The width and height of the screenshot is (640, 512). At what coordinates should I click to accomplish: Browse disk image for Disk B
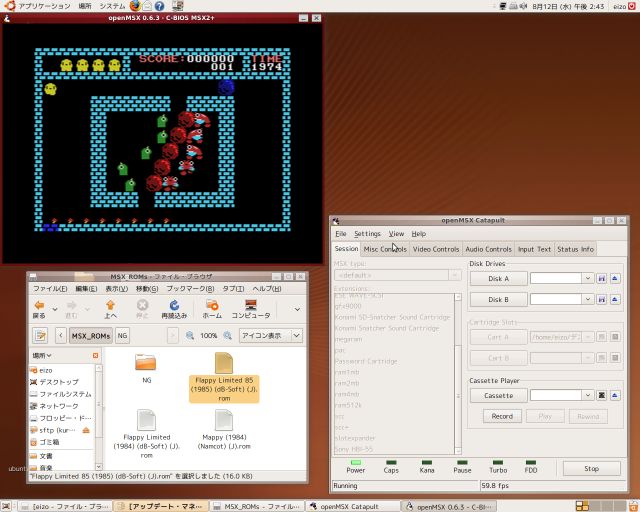[602, 299]
